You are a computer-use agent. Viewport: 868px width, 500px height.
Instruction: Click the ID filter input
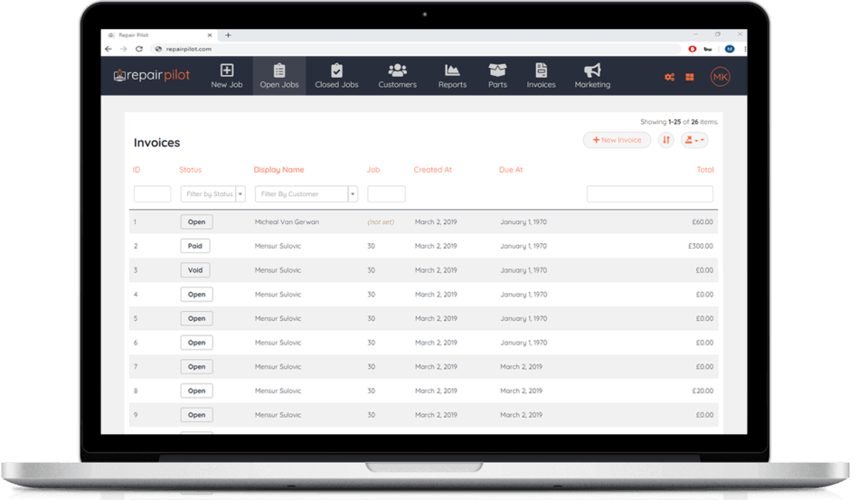152,193
